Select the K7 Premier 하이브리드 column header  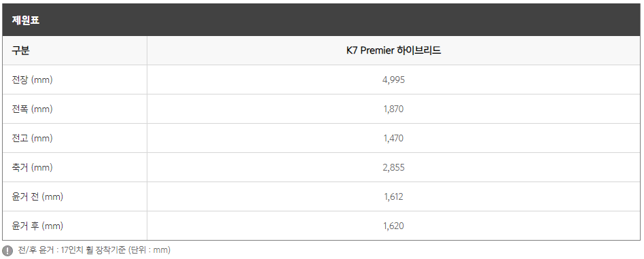point(393,50)
